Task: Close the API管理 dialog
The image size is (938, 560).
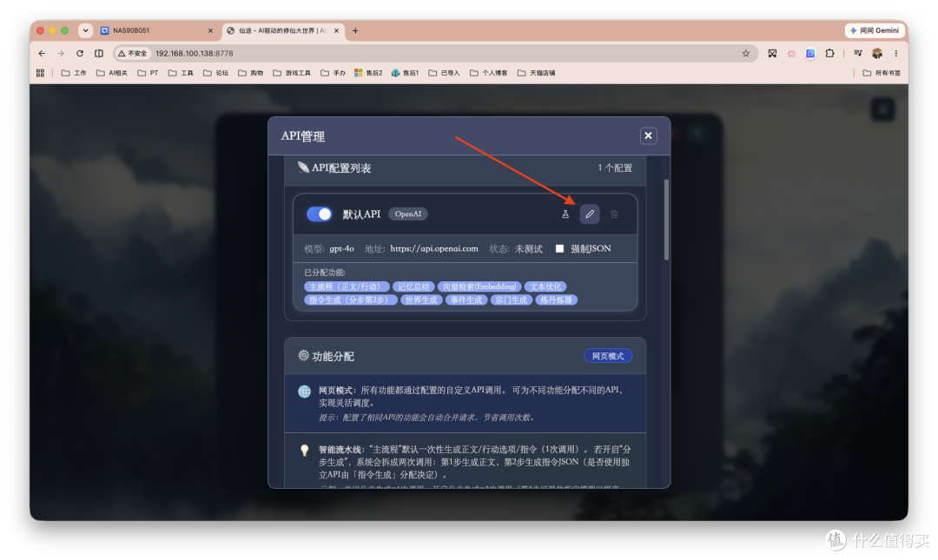Action: (648, 135)
